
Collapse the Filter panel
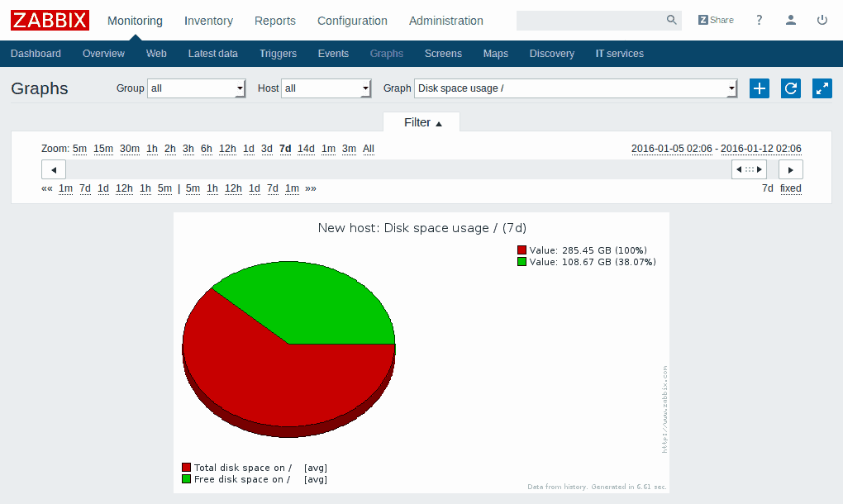click(x=422, y=122)
